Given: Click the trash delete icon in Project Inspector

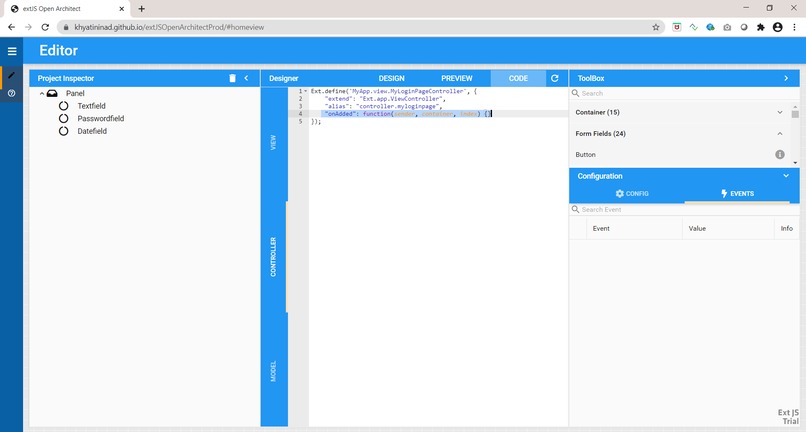Looking at the screenshot, I should [232, 78].
